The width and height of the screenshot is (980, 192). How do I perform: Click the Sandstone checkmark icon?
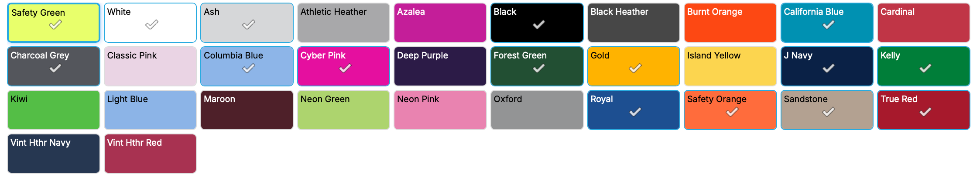point(828,112)
